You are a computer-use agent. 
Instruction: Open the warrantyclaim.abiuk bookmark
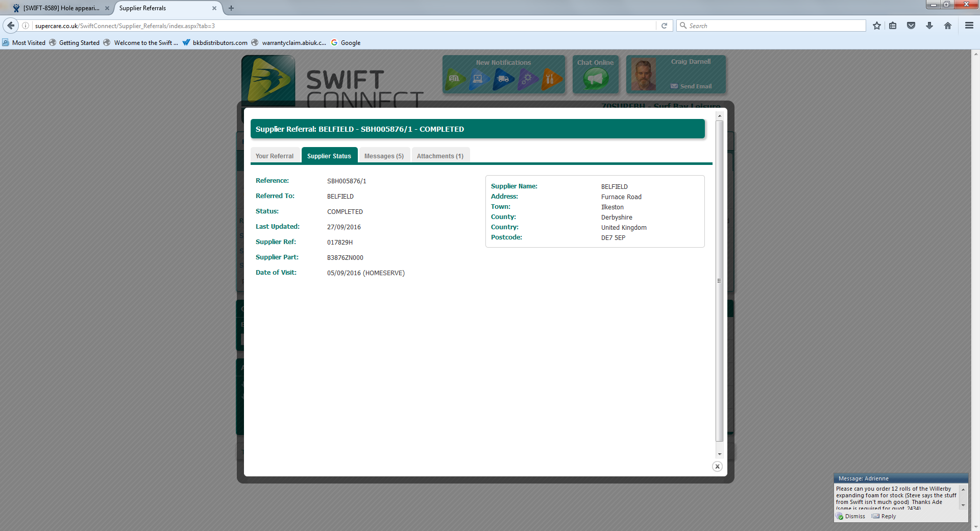point(289,43)
